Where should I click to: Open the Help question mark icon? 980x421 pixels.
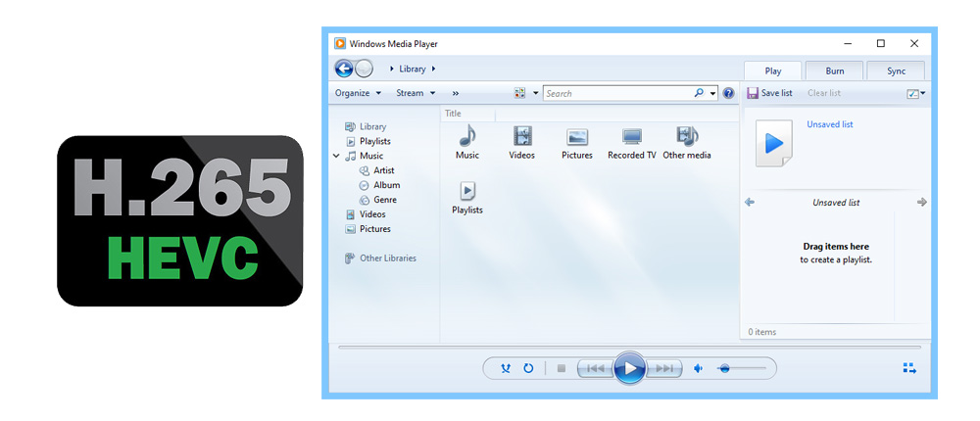tap(728, 93)
